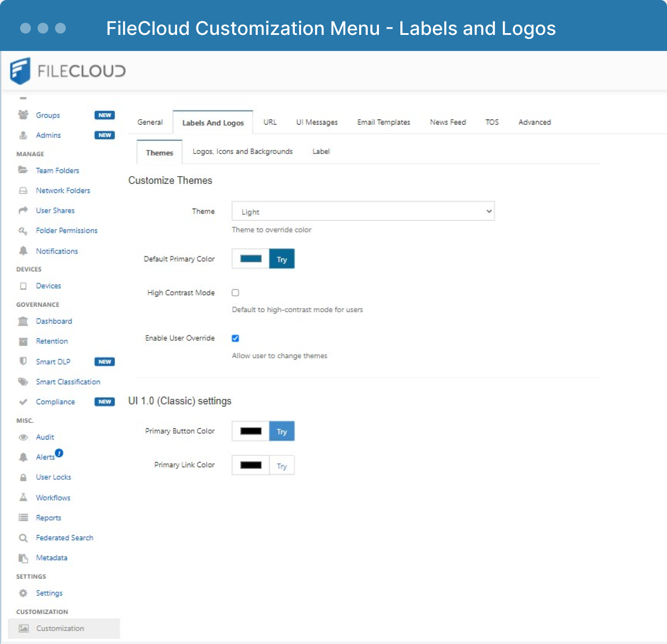The height and width of the screenshot is (644, 667).
Task: Open the Advanced tab
Action: pyautogui.click(x=535, y=122)
